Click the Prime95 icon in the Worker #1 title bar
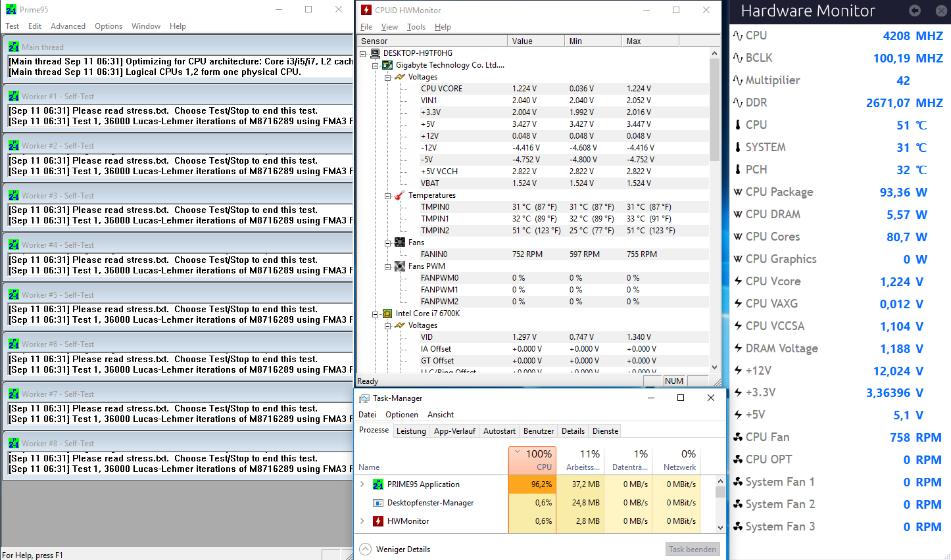The height and width of the screenshot is (560, 951). [x=14, y=96]
